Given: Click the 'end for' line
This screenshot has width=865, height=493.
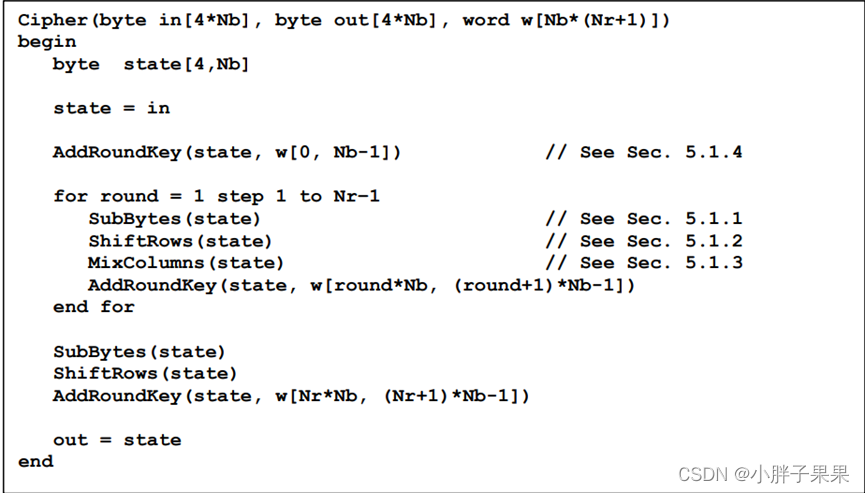Looking at the screenshot, I should (94, 307).
